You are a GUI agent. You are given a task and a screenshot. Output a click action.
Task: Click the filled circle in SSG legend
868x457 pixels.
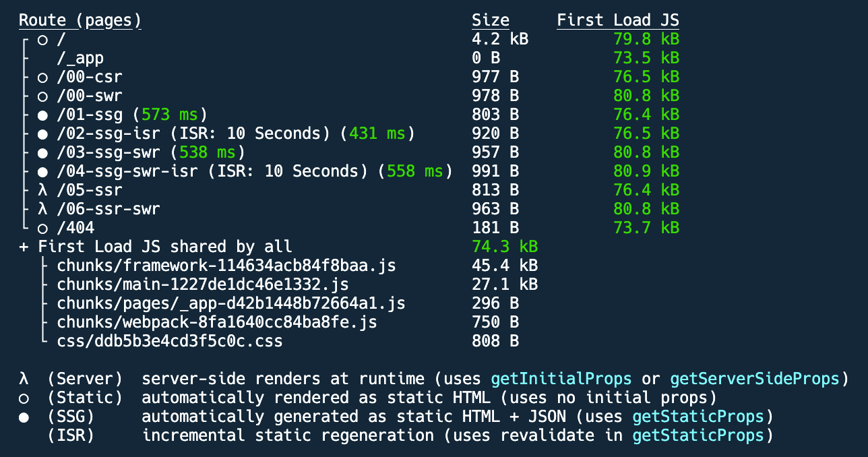click(x=24, y=417)
